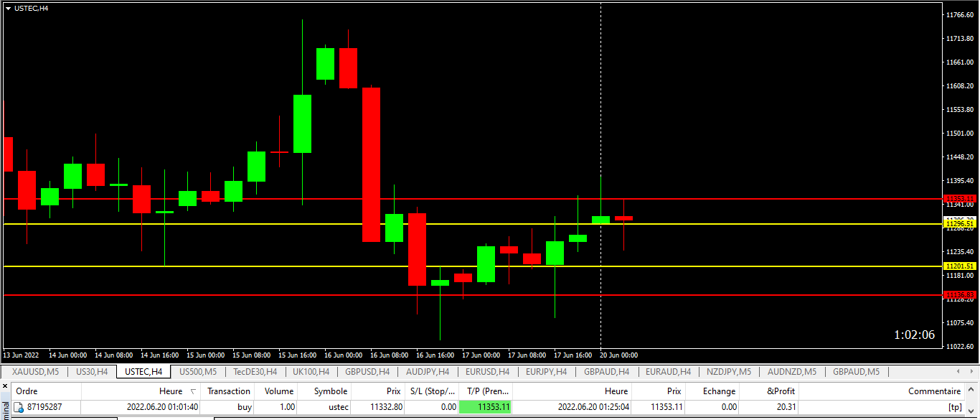Image resolution: width=980 pixels, height=420 pixels.
Task: Select the upper red horizontal line price tag
Action: [960, 199]
